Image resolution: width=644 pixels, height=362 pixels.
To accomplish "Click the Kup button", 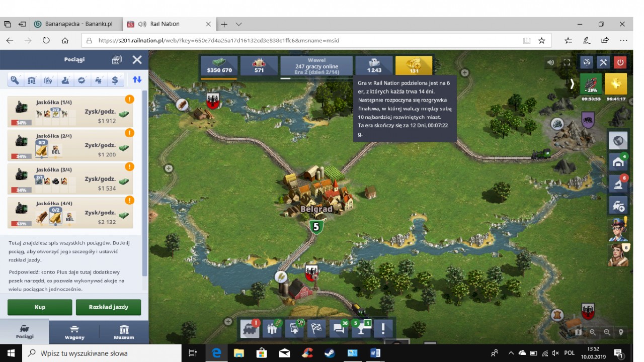I will coord(40,307).
